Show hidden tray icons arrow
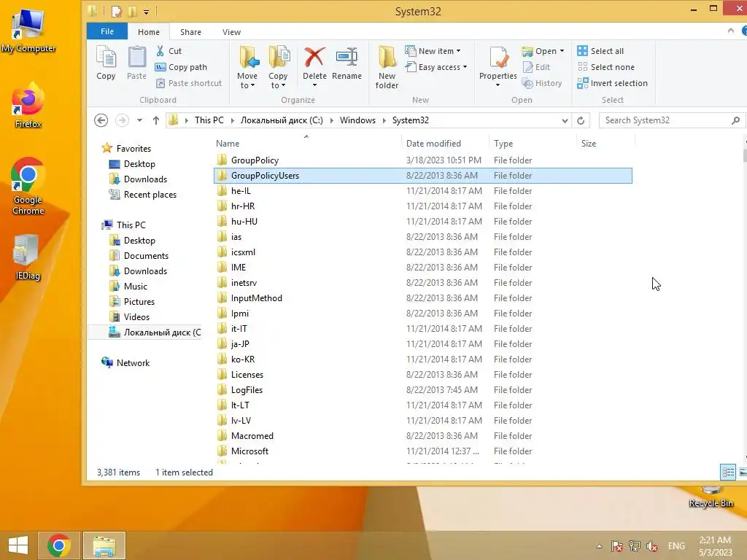The image size is (747, 560). (600, 546)
